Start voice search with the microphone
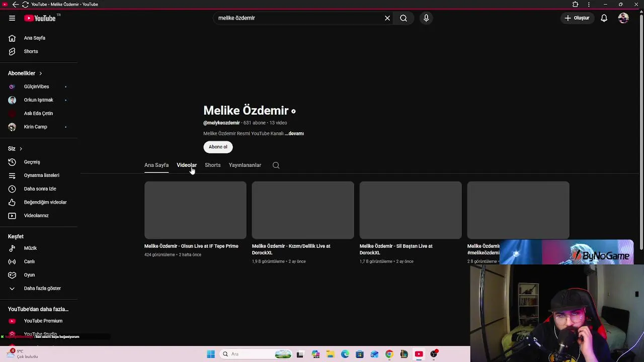The width and height of the screenshot is (644, 362). click(x=426, y=18)
